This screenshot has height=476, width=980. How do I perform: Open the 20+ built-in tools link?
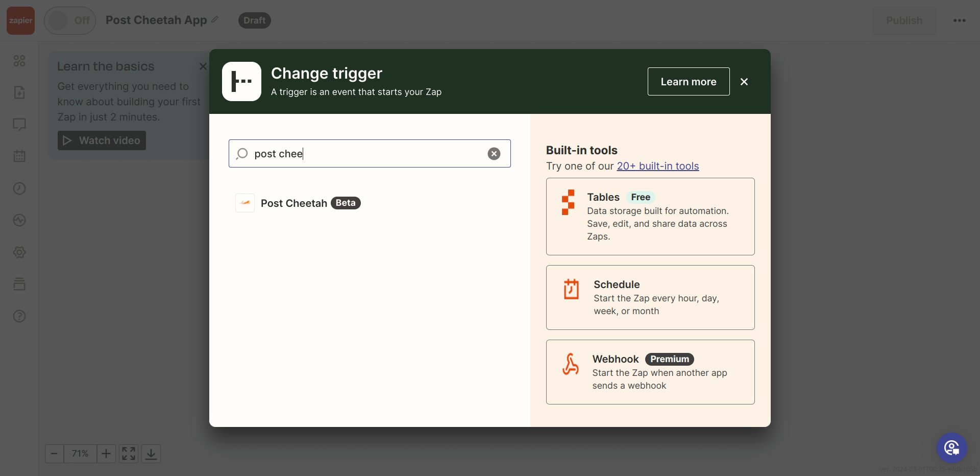pos(657,166)
